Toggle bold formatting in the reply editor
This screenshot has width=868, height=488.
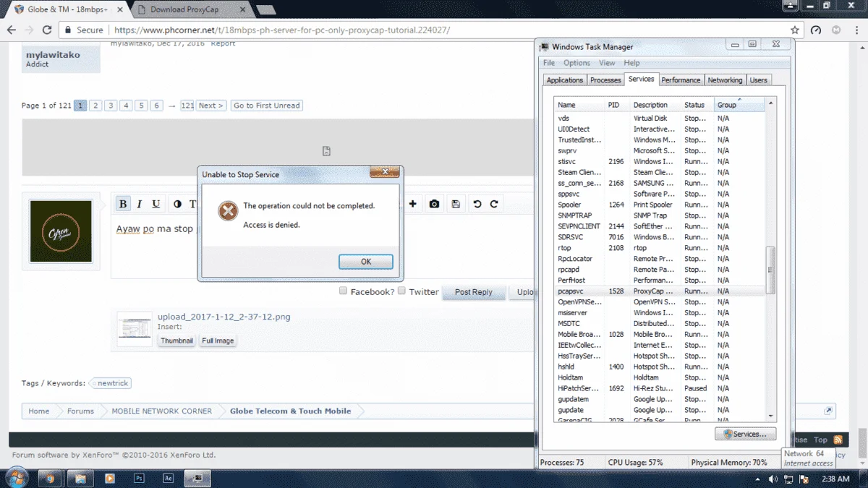pos(123,204)
